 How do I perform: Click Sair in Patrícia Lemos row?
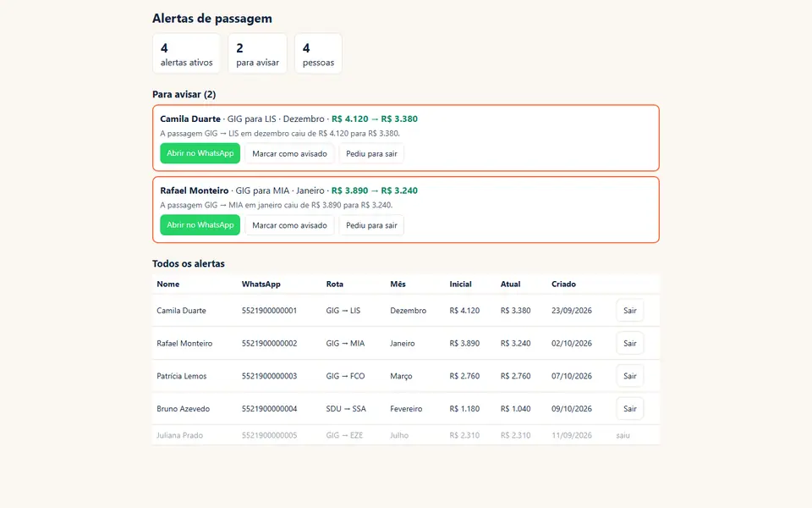[629, 376]
